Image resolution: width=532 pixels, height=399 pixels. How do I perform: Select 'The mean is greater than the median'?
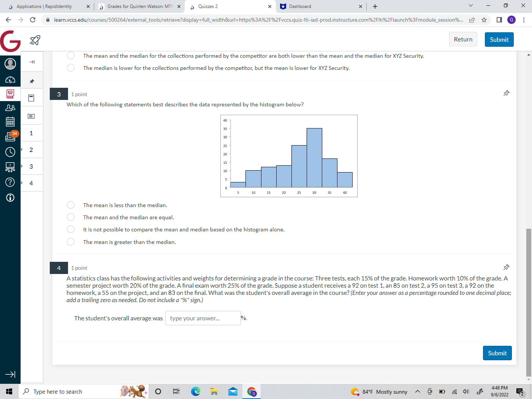(x=71, y=242)
